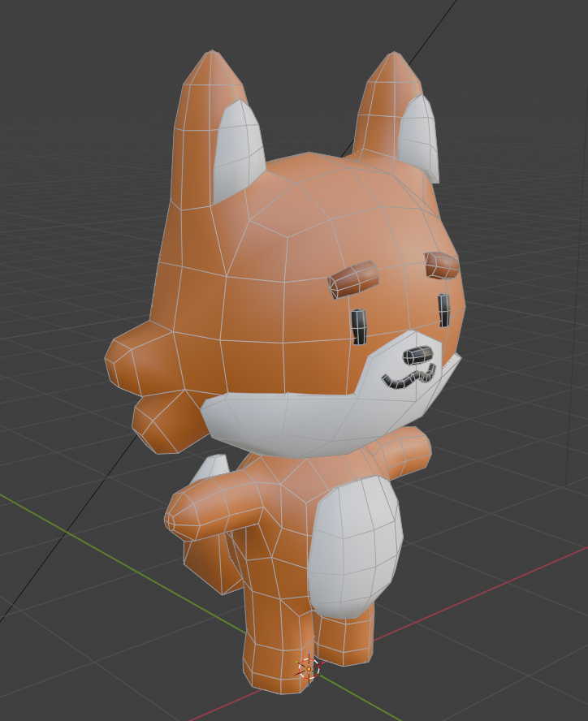This screenshot has width=588, height=721.
Task: Select white inner ear of the right-side ear
Action: [x=419, y=138]
